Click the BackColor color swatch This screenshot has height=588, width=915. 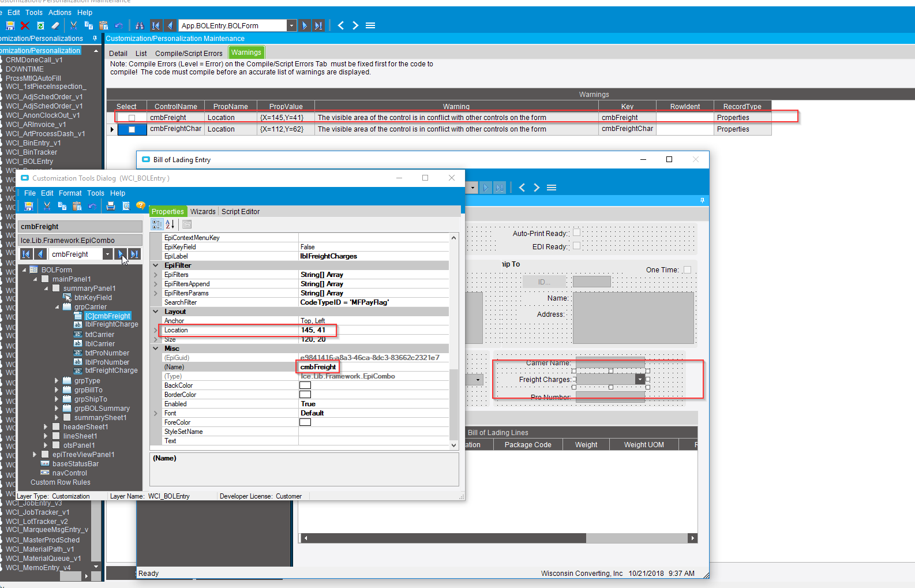coord(305,385)
